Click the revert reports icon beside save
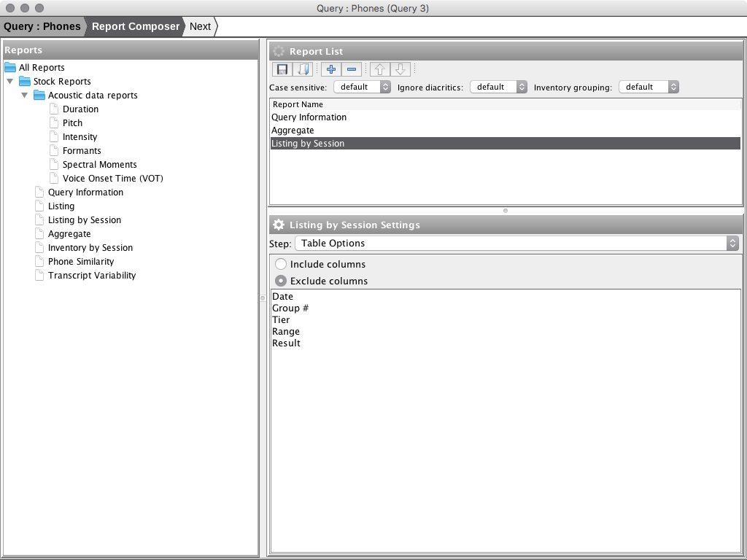747x560 pixels. point(301,69)
